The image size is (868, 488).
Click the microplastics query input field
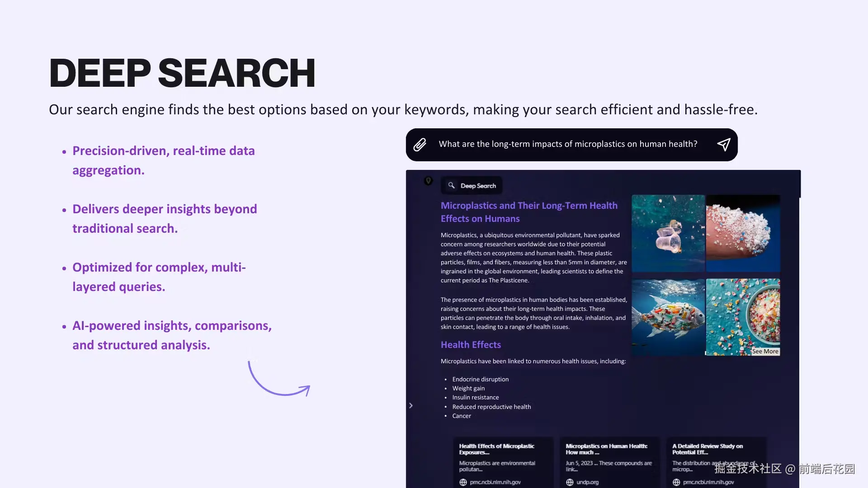pos(567,144)
